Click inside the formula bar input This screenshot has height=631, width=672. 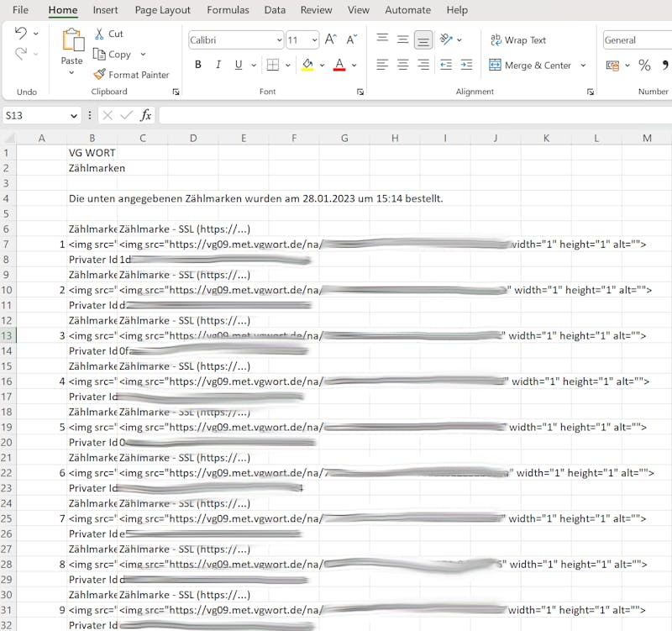[415, 115]
